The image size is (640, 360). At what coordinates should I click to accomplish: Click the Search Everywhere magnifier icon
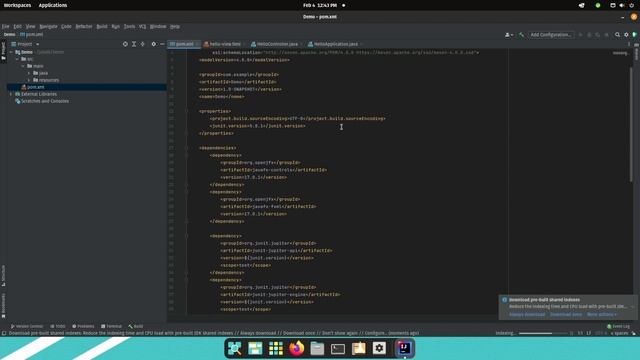click(618, 35)
